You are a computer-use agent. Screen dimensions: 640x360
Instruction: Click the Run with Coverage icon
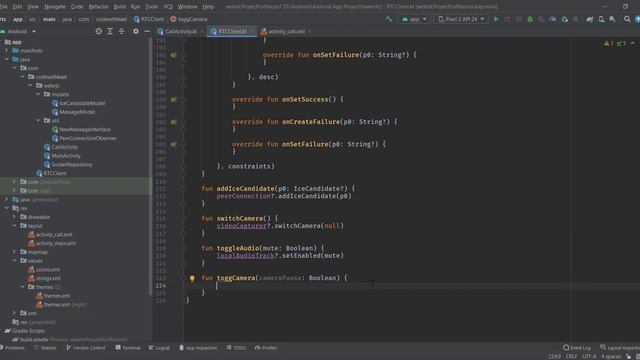[541, 19]
